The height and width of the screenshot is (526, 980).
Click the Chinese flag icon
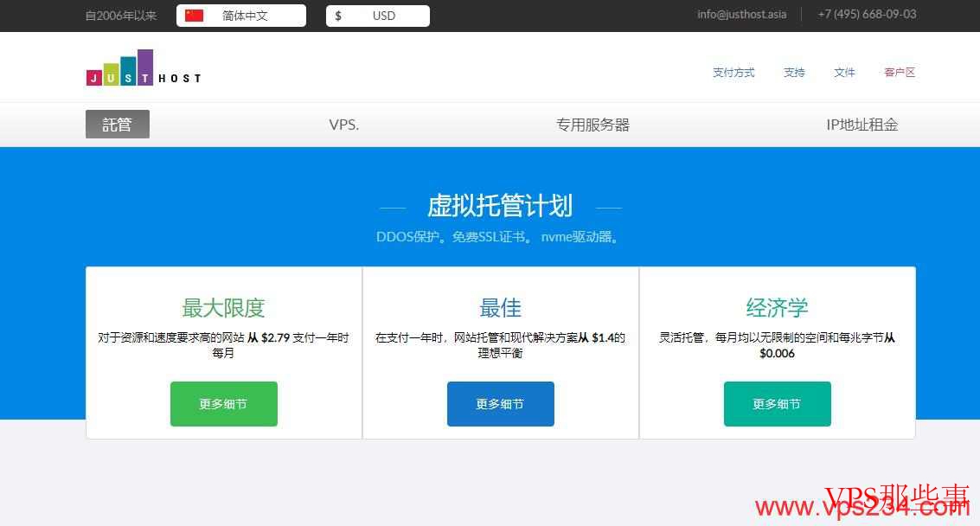195,16
